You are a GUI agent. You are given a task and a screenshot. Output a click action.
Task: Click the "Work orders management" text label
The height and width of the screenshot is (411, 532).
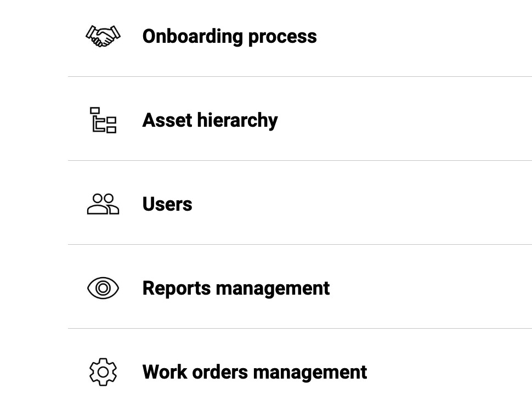(x=254, y=372)
